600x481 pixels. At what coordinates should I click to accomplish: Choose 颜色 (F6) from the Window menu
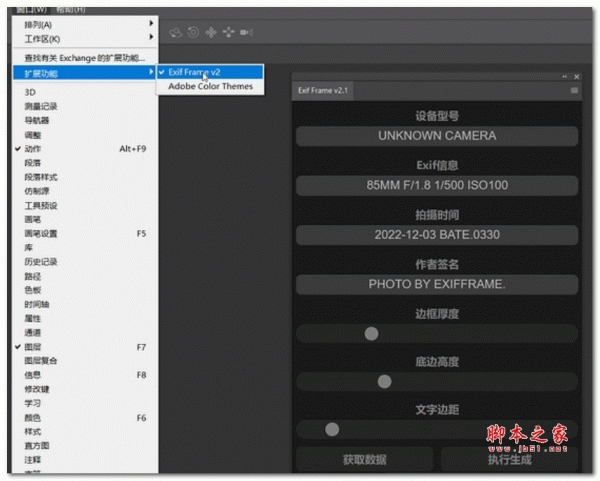tap(85, 417)
